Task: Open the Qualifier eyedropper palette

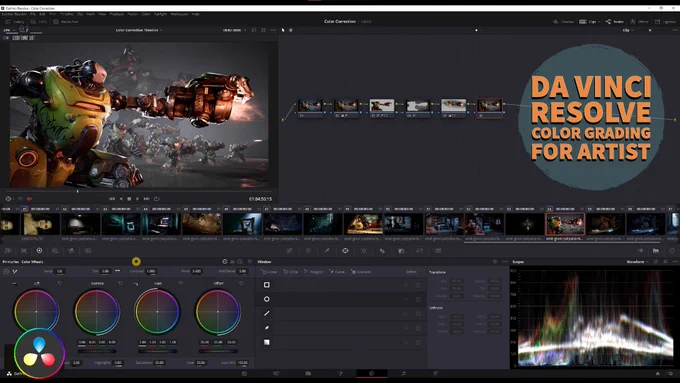Action: point(327,251)
